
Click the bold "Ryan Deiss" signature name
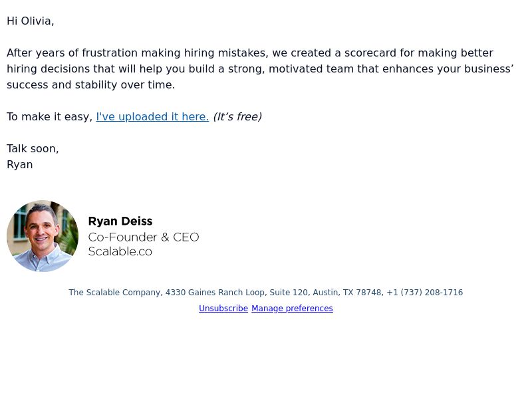(120, 221)
